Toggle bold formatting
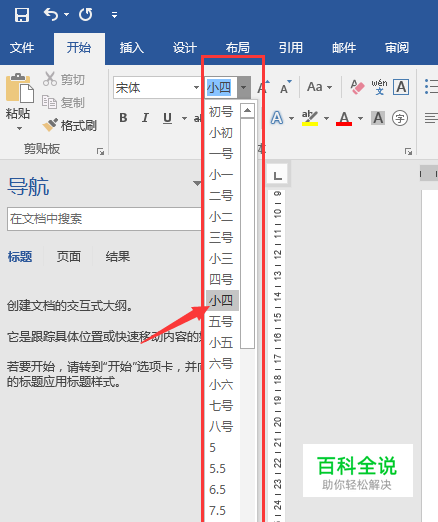Image resolution: width=438 pixels, height=522 pixels. tap(123, 118)
